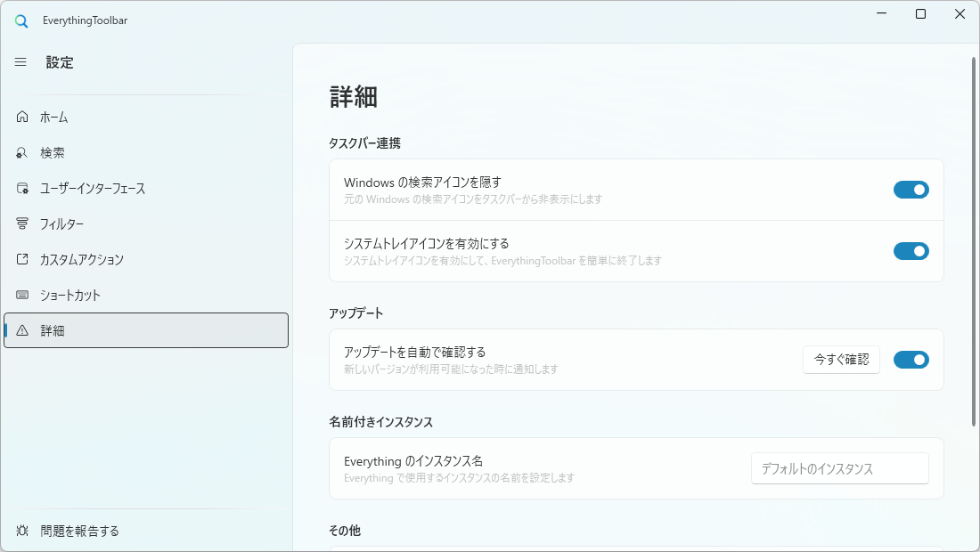The width and height of the screenshot is (980, 552).
Task: Switch to ショートカット settings
Action: (146, 295)
